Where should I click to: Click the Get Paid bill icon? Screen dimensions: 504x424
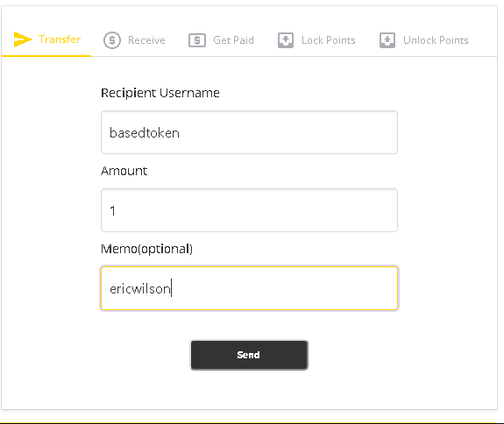click(197, 40)
